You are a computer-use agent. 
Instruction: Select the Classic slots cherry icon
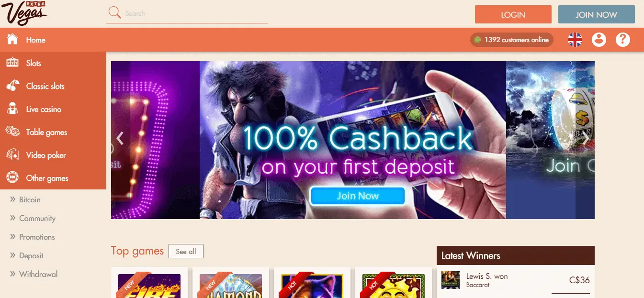[12, 86]
